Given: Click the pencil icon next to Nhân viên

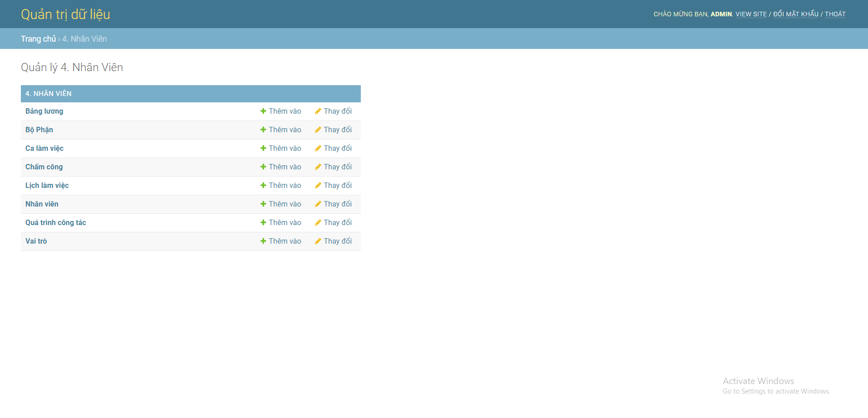Looking at the screenshot, I should point(317,204).
